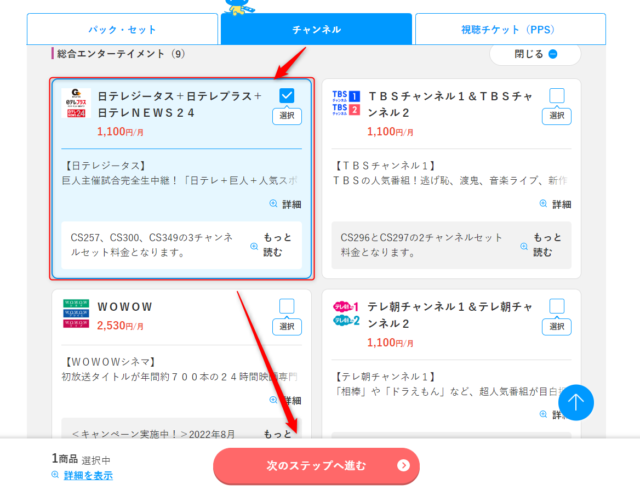Viewport: 640px width, 490px height.
Task: Click 1商品 選択中 status text
Action: pyautogui.click(x=81, y=459)
